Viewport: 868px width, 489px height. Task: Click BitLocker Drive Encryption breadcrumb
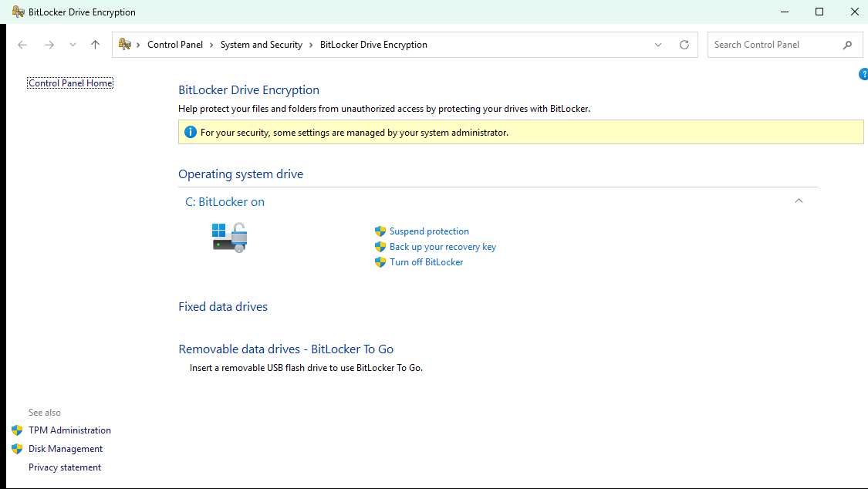(x=373, y=45)
